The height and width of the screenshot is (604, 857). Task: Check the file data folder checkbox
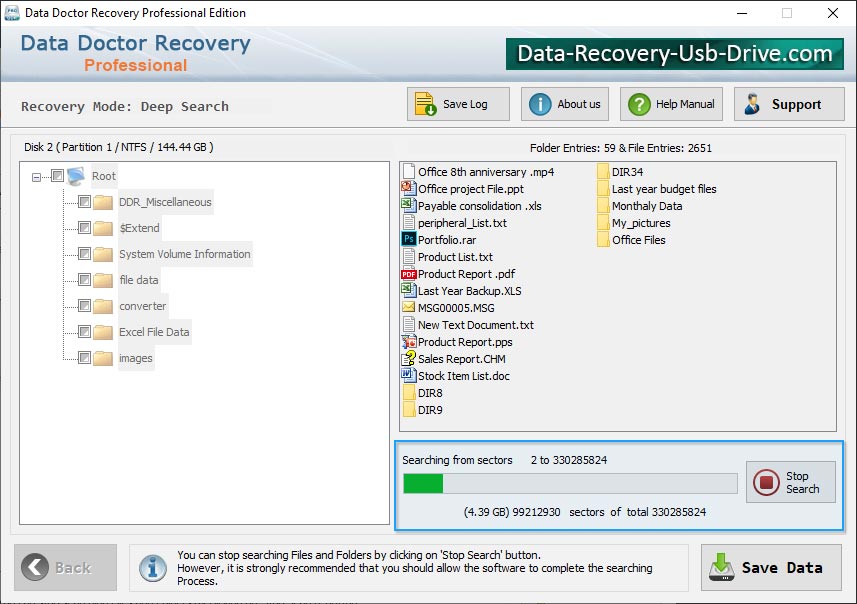[84, 280]
